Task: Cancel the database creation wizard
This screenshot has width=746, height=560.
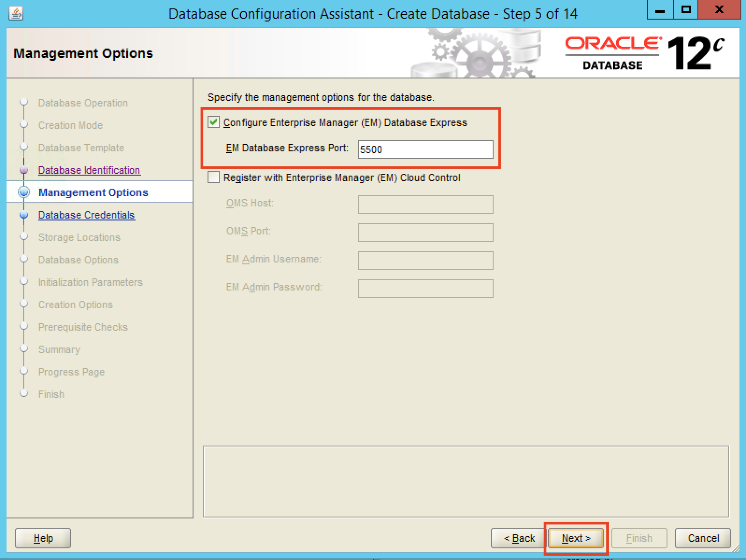Action: (703, 538)
